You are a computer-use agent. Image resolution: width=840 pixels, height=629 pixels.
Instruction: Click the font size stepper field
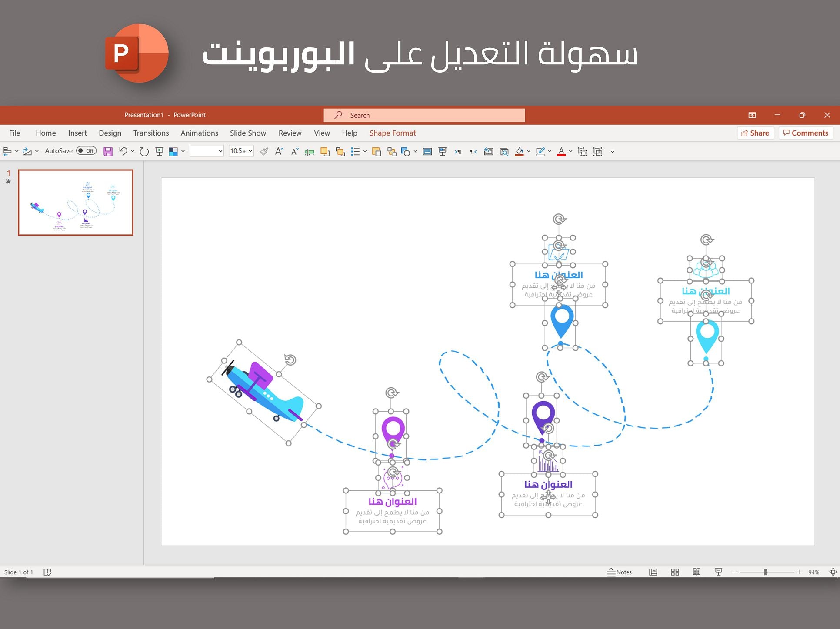click(x=239, y=152)
